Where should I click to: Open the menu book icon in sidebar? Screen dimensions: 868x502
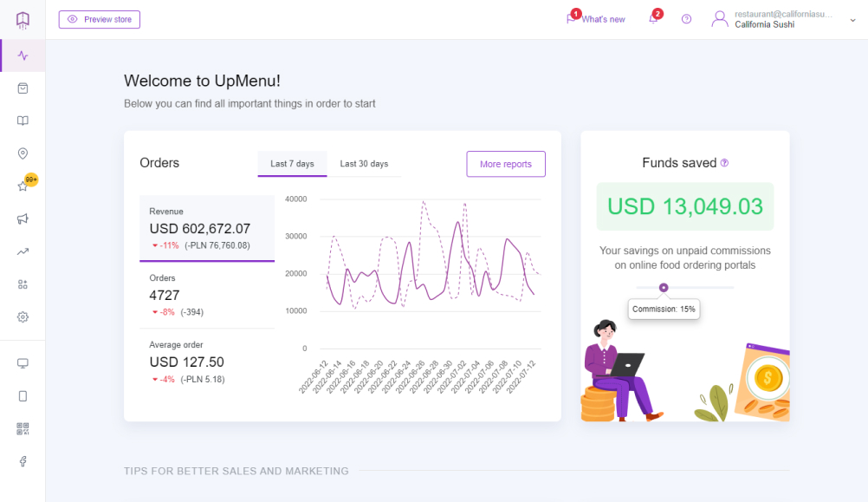pyautogui.click(x=23, y=121)
